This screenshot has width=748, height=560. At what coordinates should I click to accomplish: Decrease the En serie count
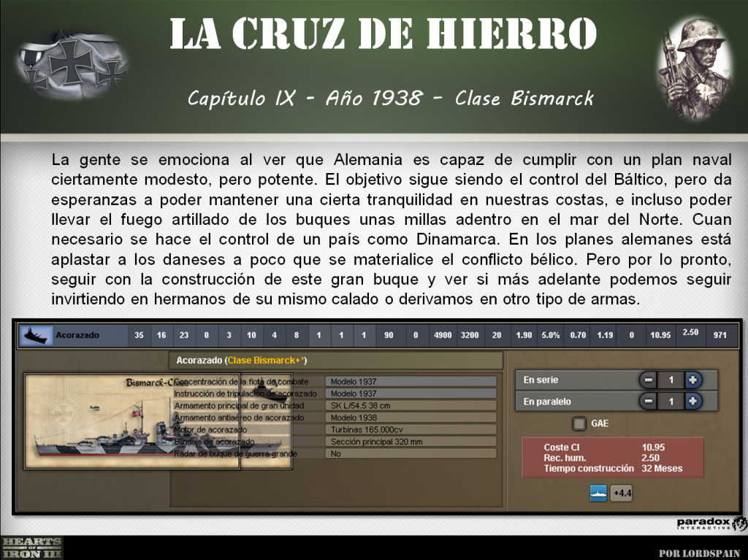pos(649,380)
